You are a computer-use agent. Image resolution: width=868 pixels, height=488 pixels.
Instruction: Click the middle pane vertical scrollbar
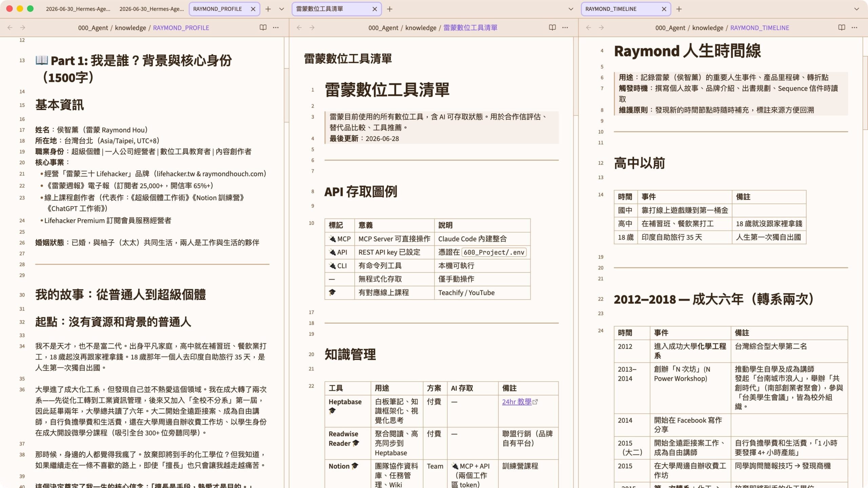[576, 77]
